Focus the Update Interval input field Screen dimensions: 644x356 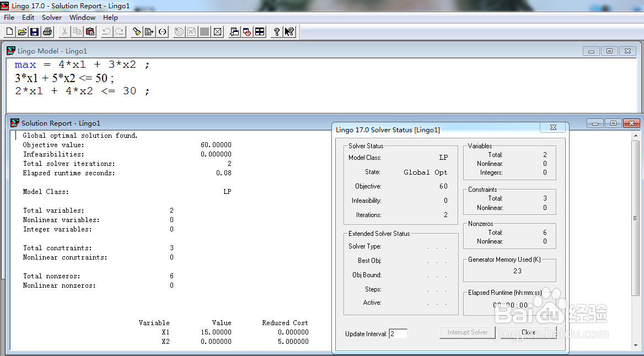tap(398, 334)
